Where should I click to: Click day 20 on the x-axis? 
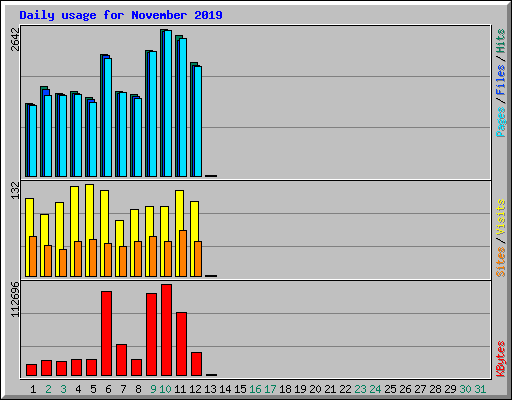(x=315, y=389)
